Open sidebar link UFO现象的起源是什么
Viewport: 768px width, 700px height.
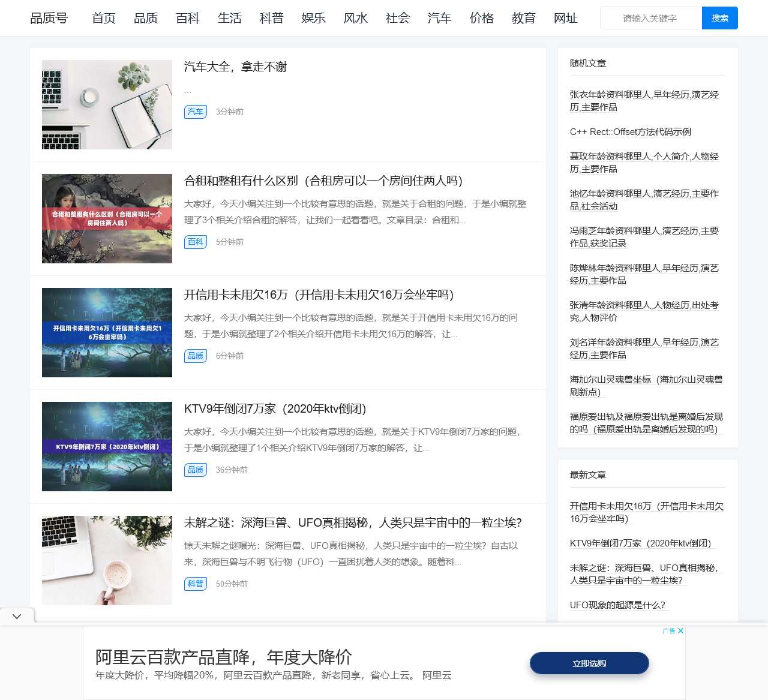coord(617,605)
